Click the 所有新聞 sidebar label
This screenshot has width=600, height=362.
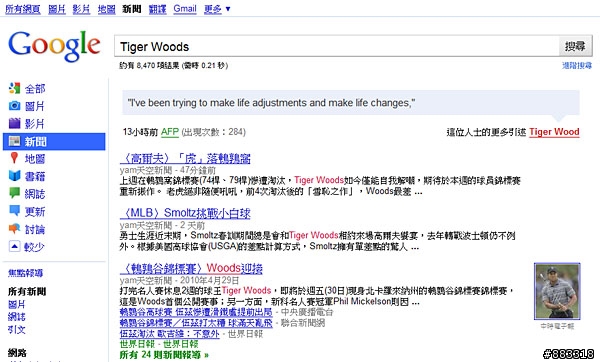[27, 292]
